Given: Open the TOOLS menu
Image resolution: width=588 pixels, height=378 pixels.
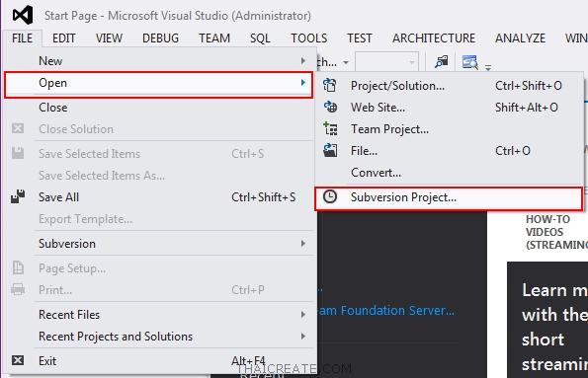Looking at the screenshot, I should pos(309,38).
